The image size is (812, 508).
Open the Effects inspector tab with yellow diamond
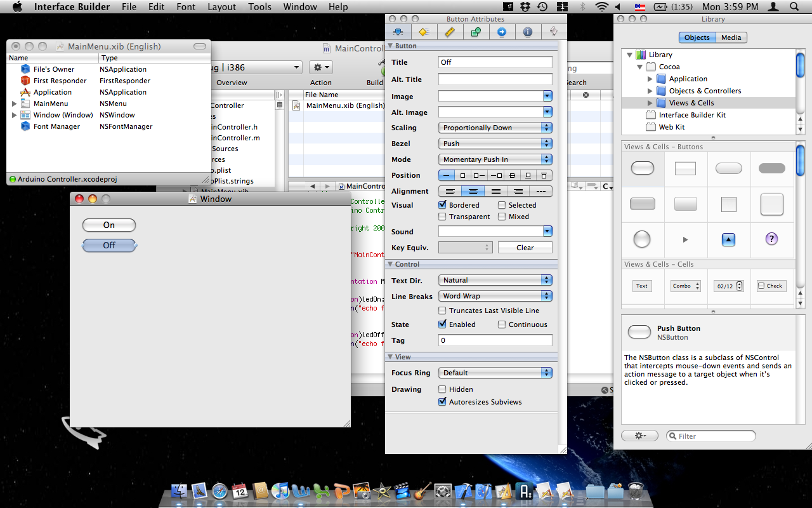(424, 32)
